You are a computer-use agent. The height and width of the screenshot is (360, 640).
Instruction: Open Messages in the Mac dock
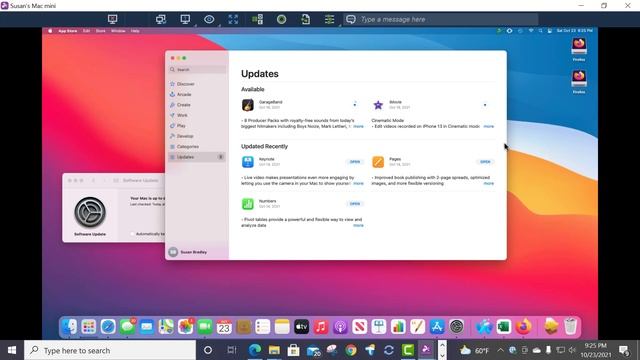[127, 327]
